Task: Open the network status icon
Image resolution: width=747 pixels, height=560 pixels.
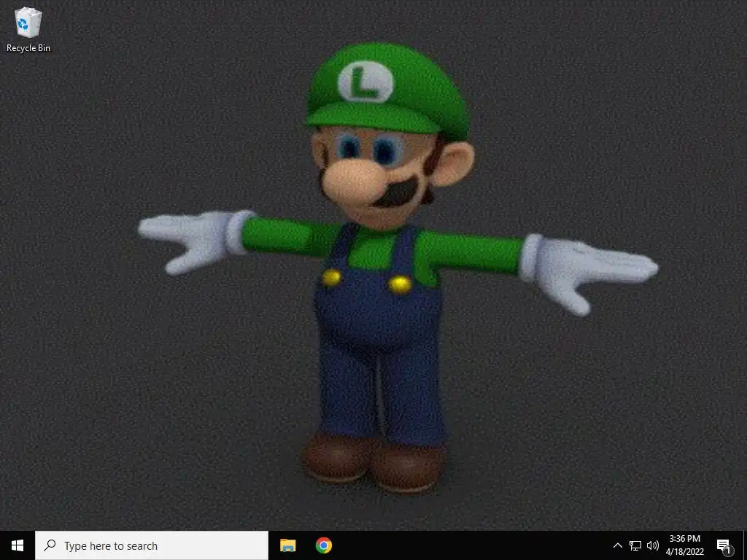Action: tap(635, 545)
